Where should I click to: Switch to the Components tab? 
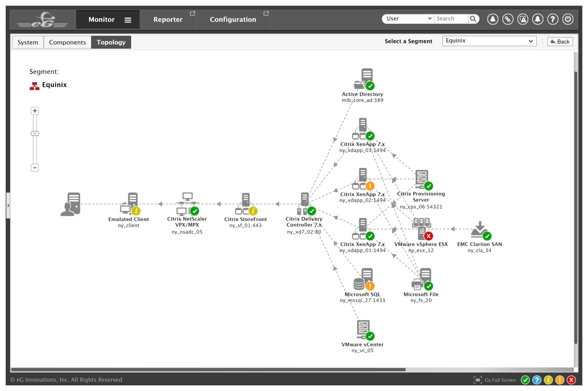[x=67, y=42]
